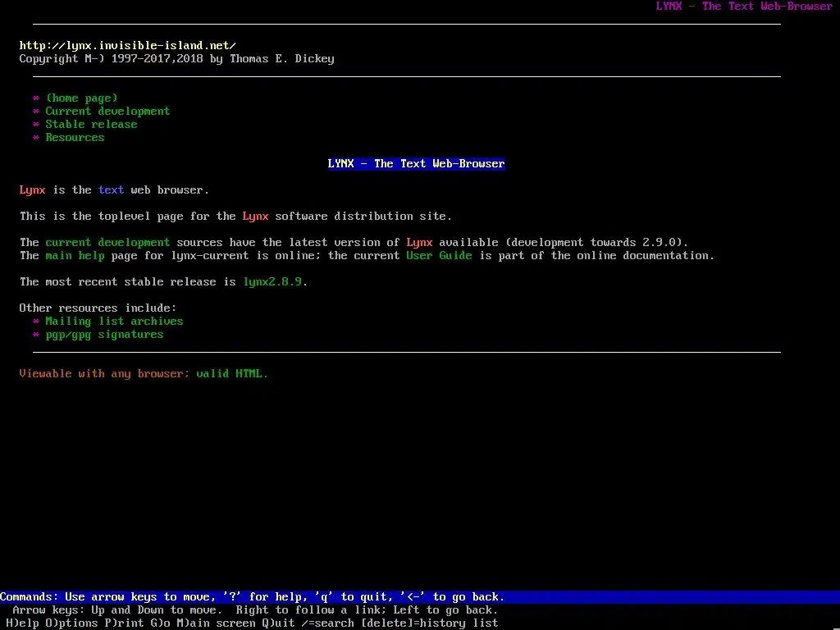
Task: Click the blue Commands status line
Action: pyautogui.click(x=420, y=597)
